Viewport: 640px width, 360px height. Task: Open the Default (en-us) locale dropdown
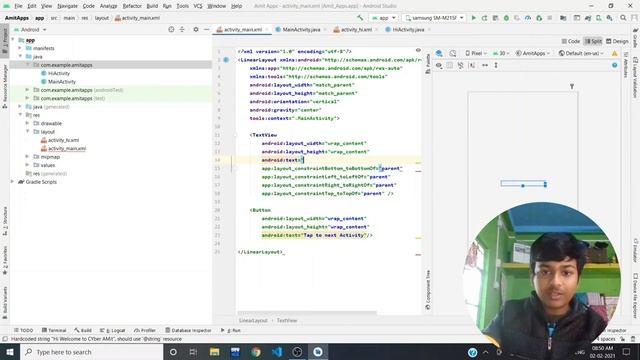click(x=581, y=53)
